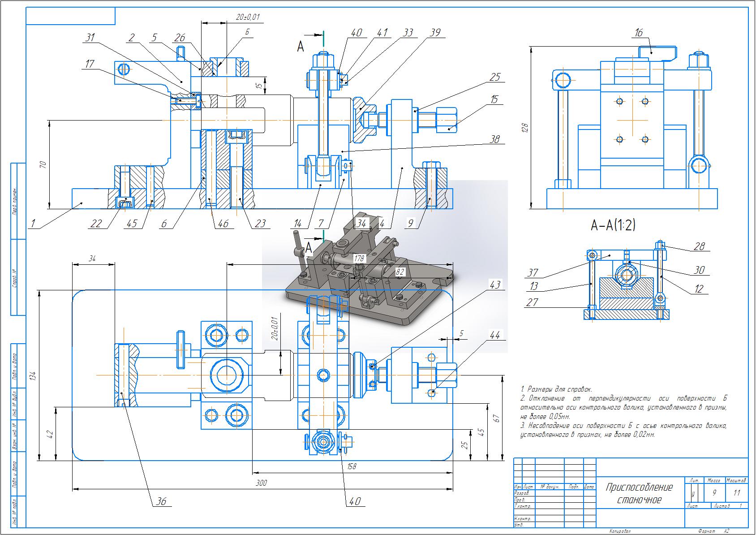Click the 'установленного в призмах, не более 0,02мм.' line
Image resolution: width=756 pixels, height=535 pixels.
coord(588,434)
